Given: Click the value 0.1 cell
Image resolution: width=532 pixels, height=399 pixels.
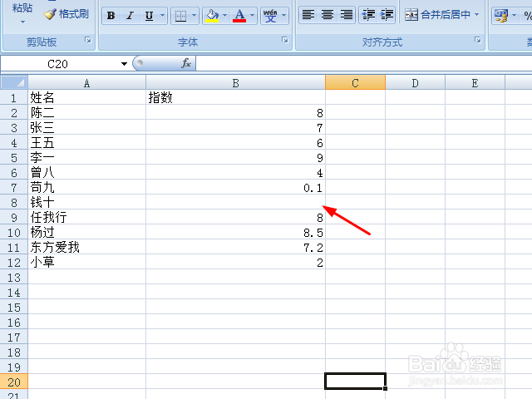Looking at the screenshot, I should 235,187.
